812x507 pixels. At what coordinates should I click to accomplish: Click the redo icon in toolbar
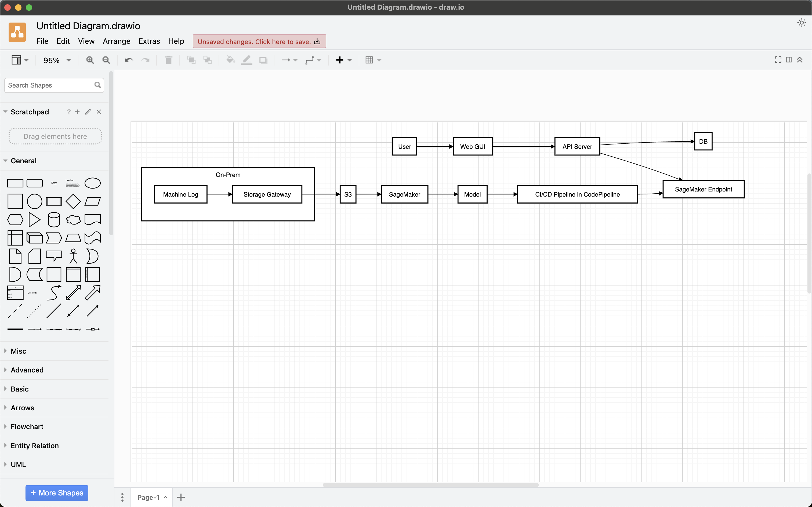(145, 60)
